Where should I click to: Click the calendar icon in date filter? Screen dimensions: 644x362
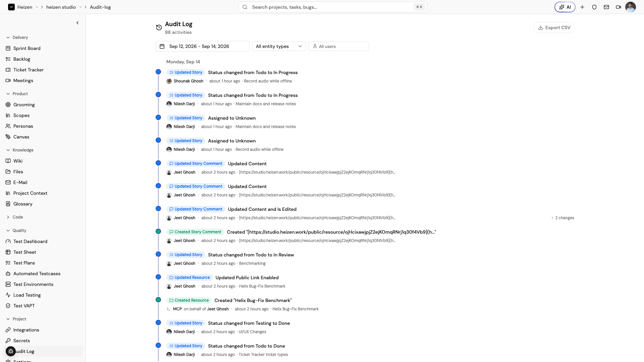pos(162,46)
